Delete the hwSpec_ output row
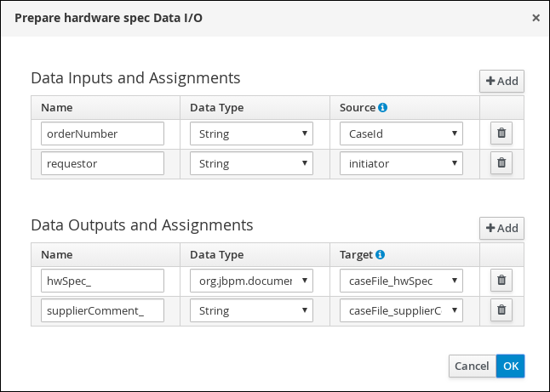 501,281
